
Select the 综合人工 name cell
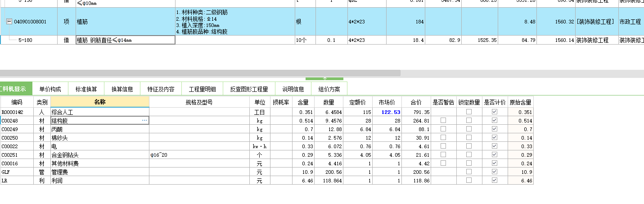coord(99,112)
